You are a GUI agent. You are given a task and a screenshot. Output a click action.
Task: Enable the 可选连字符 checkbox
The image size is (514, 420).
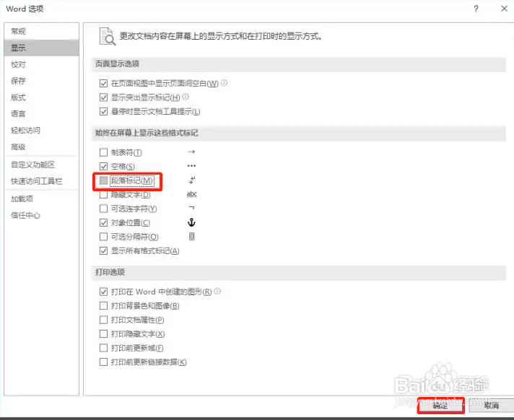tap(103, 209)
